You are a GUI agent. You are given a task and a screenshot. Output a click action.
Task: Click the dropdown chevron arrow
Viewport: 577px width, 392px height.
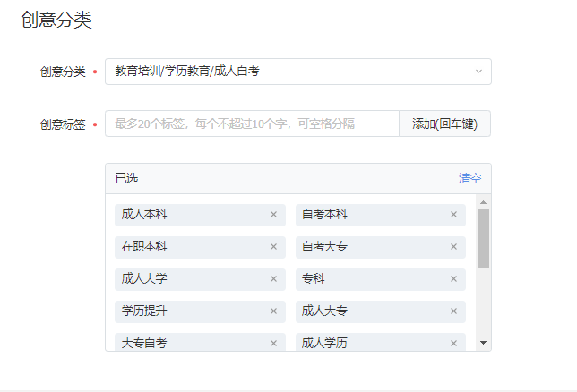tap(478, 72)
